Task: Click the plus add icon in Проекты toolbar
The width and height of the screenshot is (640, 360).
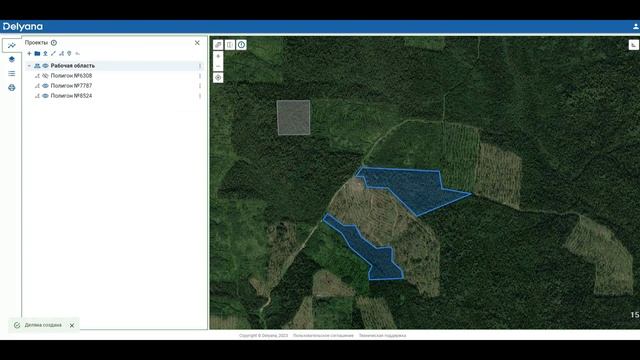Action: tap(29, 53)
